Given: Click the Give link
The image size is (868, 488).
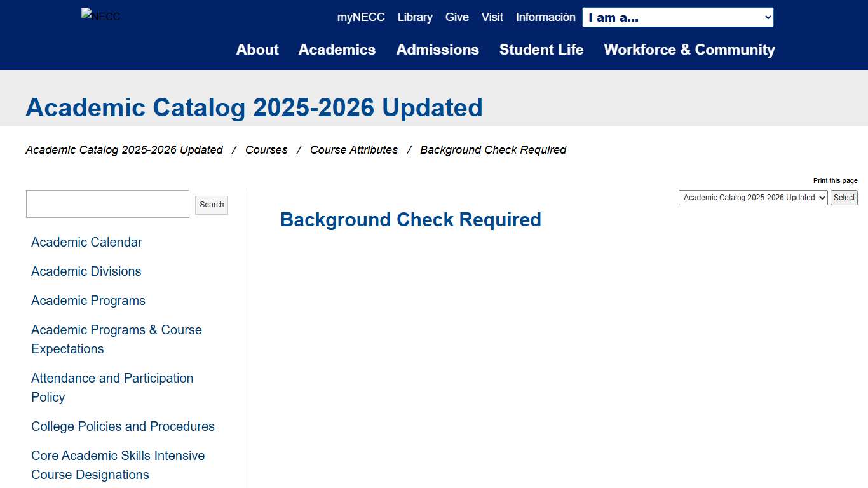Looking at the screenshot, I should tap(457, 17).
